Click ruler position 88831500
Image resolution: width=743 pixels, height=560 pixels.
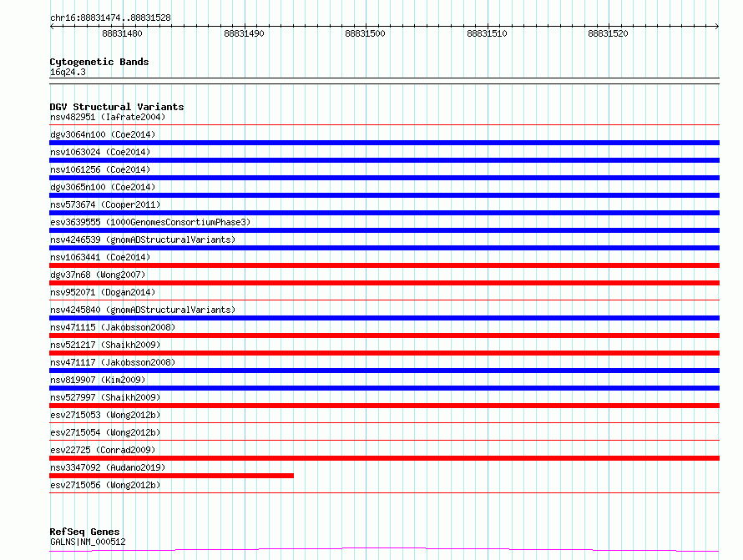tap(366, 33)
